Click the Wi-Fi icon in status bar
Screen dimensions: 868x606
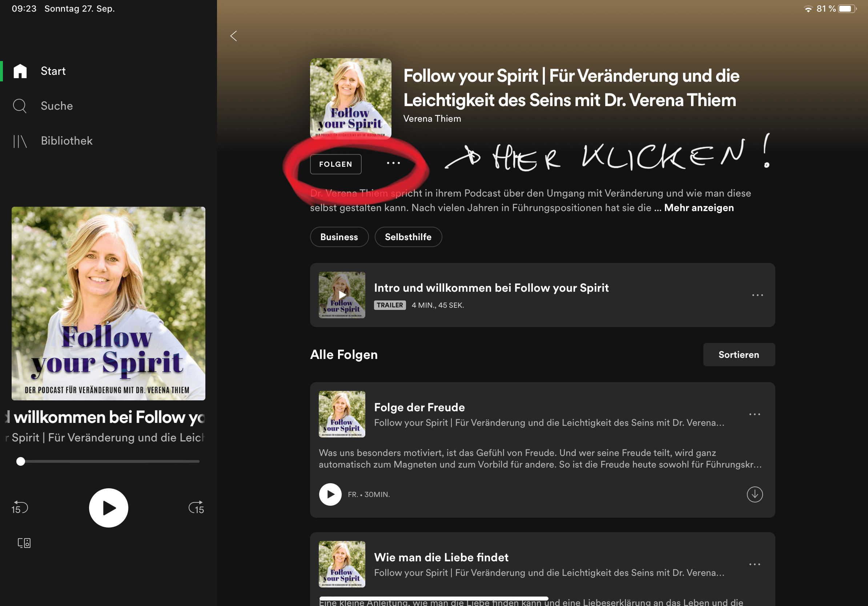808,9
